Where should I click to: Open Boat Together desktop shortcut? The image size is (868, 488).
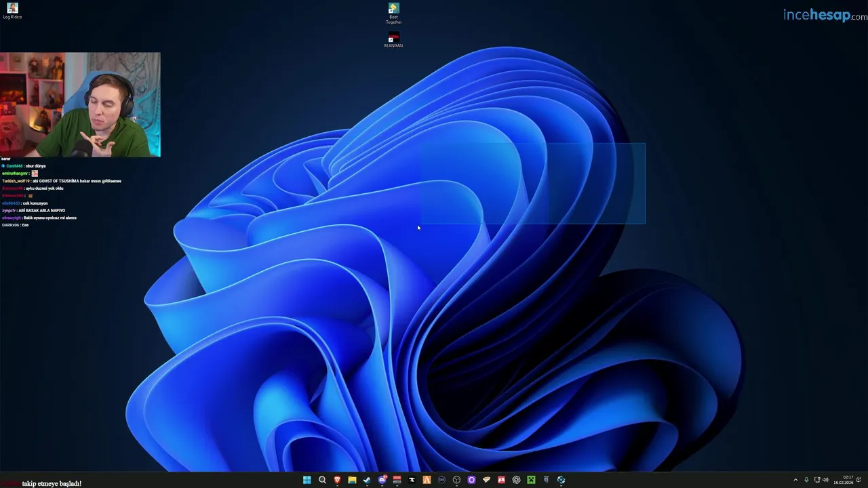click(393, 14)
